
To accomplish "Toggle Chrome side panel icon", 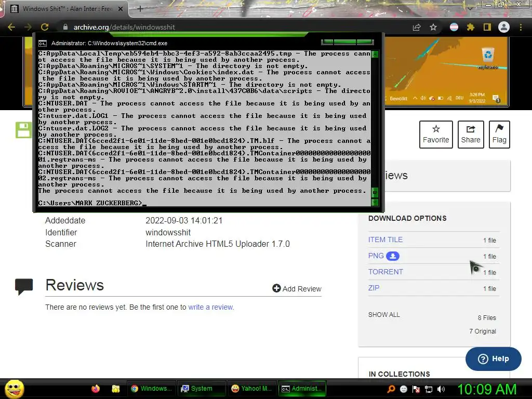I will tap(487, 27).
